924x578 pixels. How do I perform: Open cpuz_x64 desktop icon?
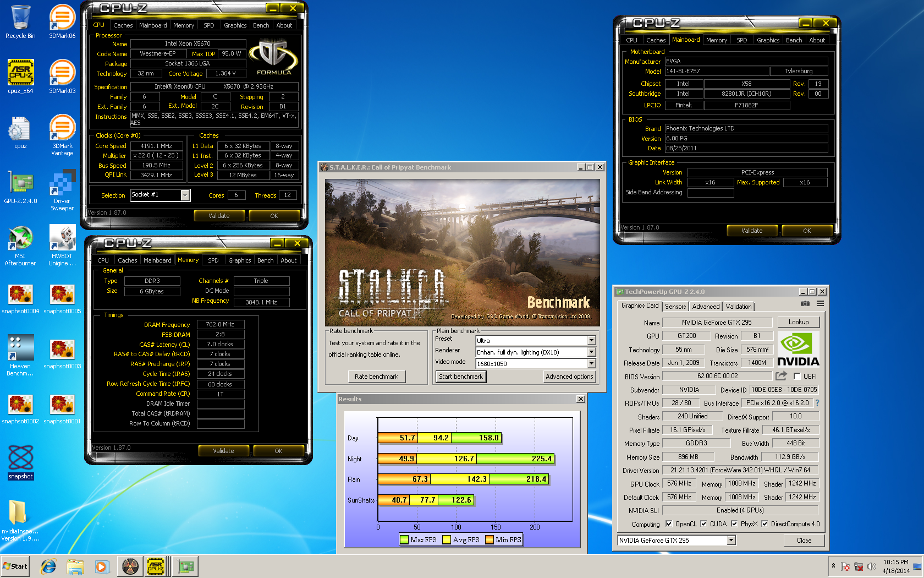coord(20,77)
